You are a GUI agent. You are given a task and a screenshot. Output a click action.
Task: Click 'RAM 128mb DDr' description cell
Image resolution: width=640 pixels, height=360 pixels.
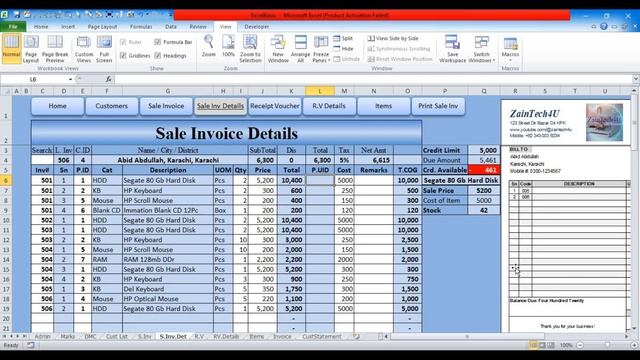[168, 259]
